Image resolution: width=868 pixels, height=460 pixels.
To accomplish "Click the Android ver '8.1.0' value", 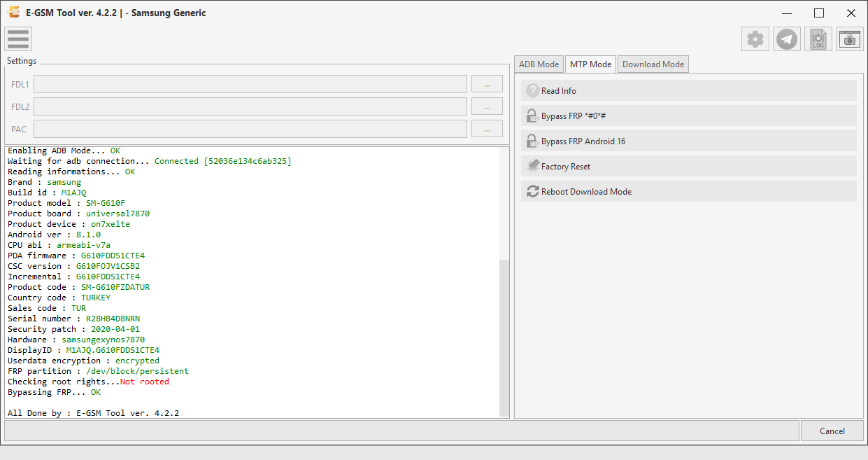I will click(x=88, y=235).
